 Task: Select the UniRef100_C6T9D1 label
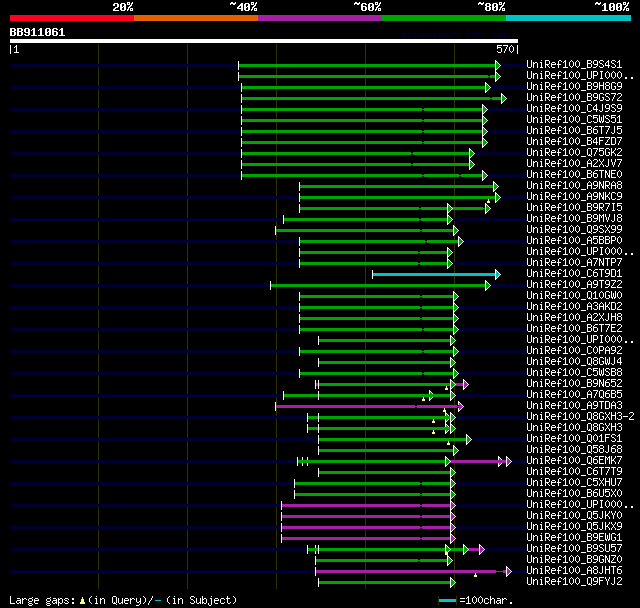(x=574, y=274)
